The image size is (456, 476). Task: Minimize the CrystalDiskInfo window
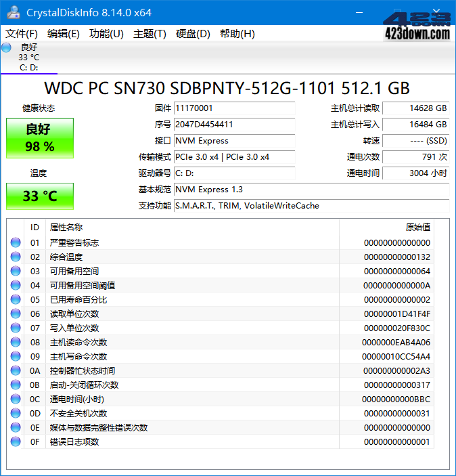359,12
